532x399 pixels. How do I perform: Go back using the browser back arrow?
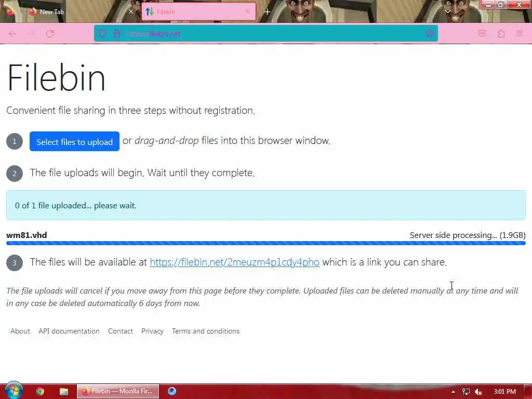coord(12,34)
